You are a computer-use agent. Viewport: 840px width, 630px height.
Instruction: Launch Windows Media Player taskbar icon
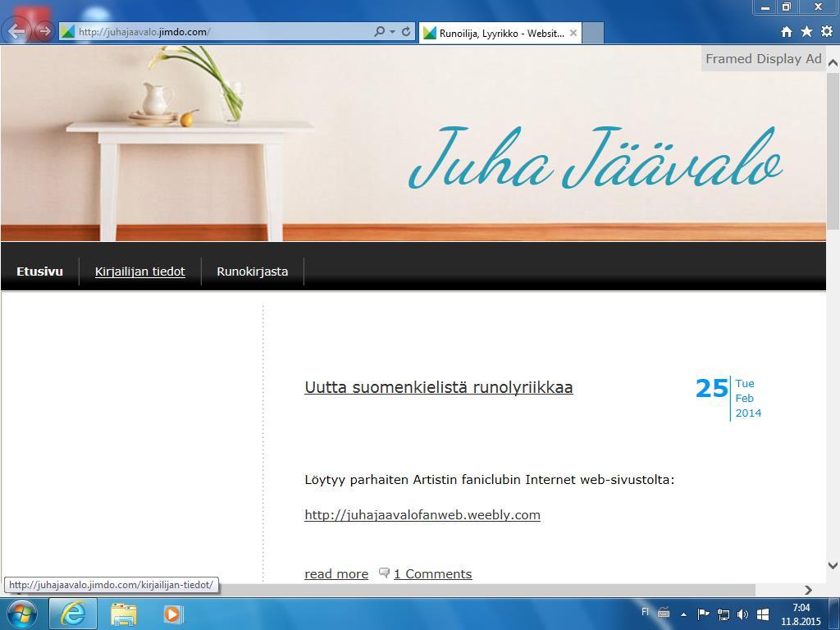(172, 614)
